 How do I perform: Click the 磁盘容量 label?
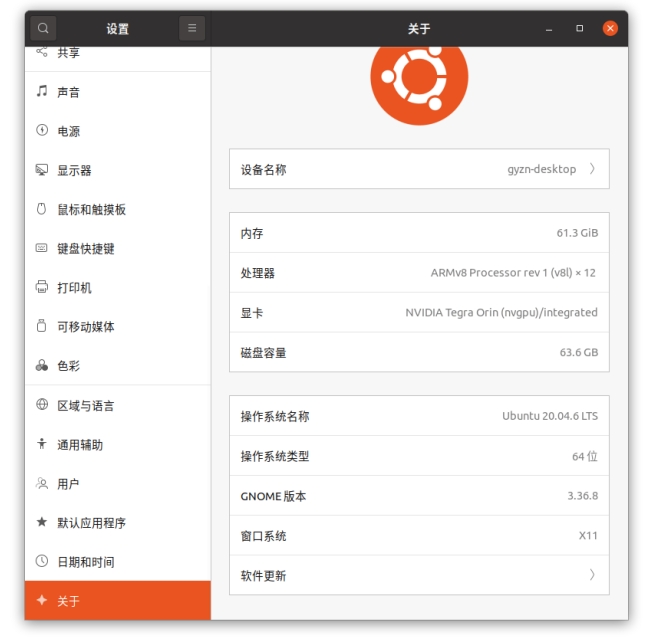[x=264, y=353]
